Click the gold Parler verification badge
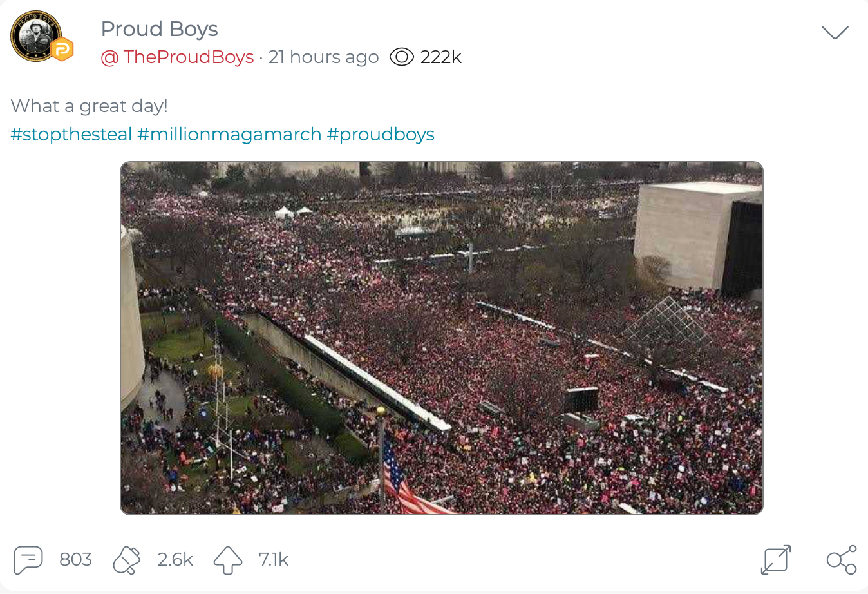The height and width of the screenshot is (594, 868). pos(62,49)
